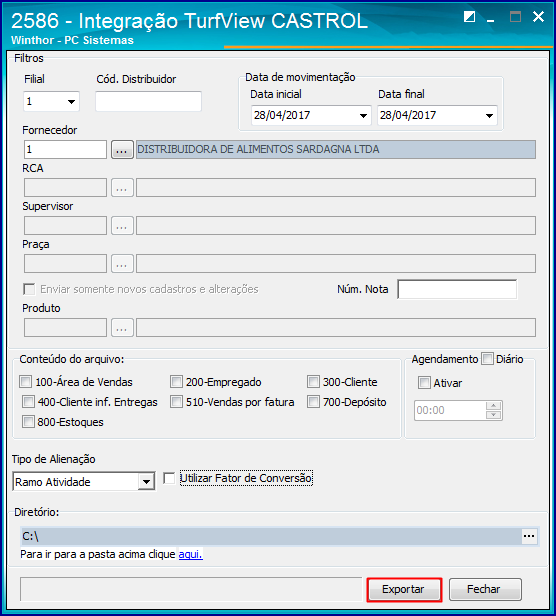This screenshot has width=556, height=616.
Task: Toggle Utilizar Fator de Conversão checkbox
Action: point(169,478)
